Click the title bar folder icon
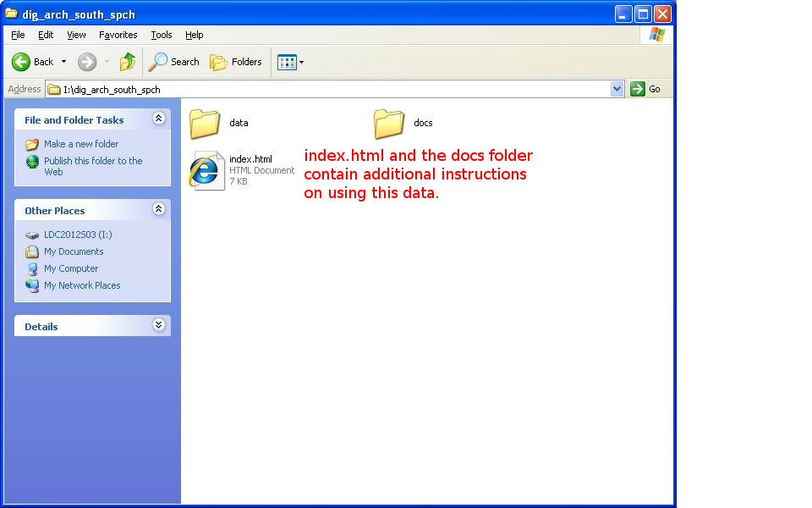The height and width of the screenshot is (508, 812). point(11,14)
